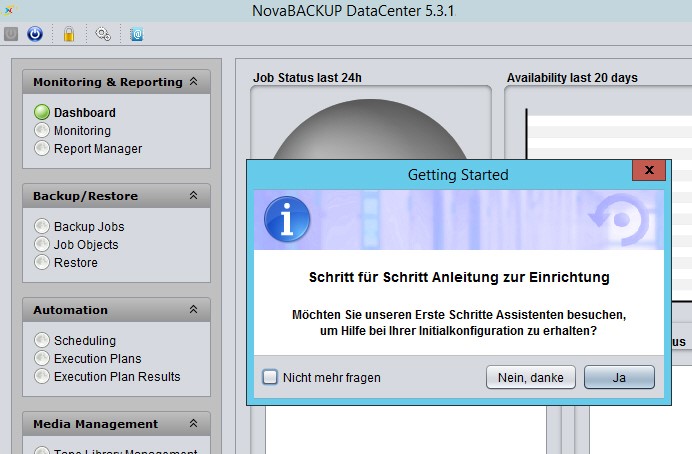Viewport: 692px width, 454px height.
Task: Open Restore in the Backup/Restore panel
Action: (x=66, y=263)
